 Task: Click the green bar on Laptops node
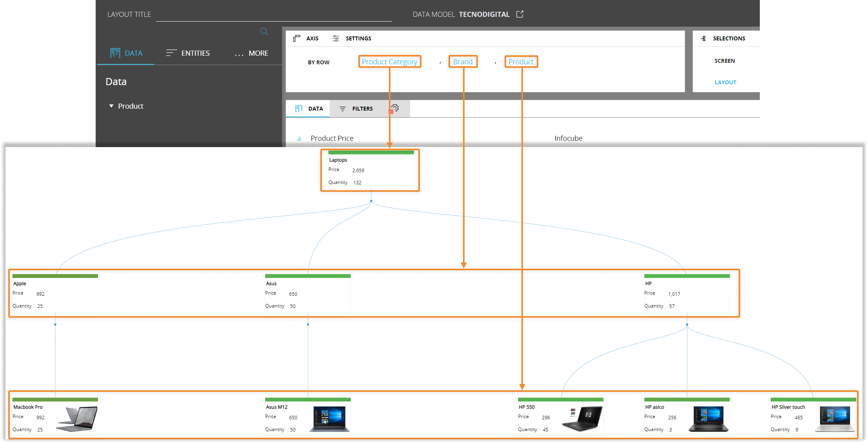[371, 153]
